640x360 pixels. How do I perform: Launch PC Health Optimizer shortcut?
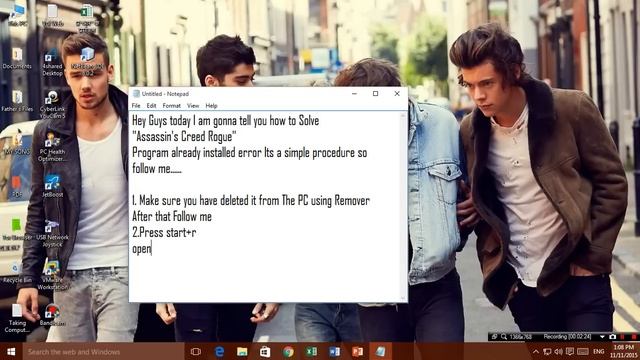[x=52, y=147]
